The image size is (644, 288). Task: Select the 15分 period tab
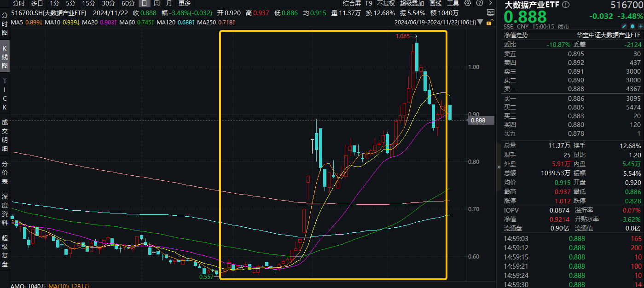click(x=89, y=3)
